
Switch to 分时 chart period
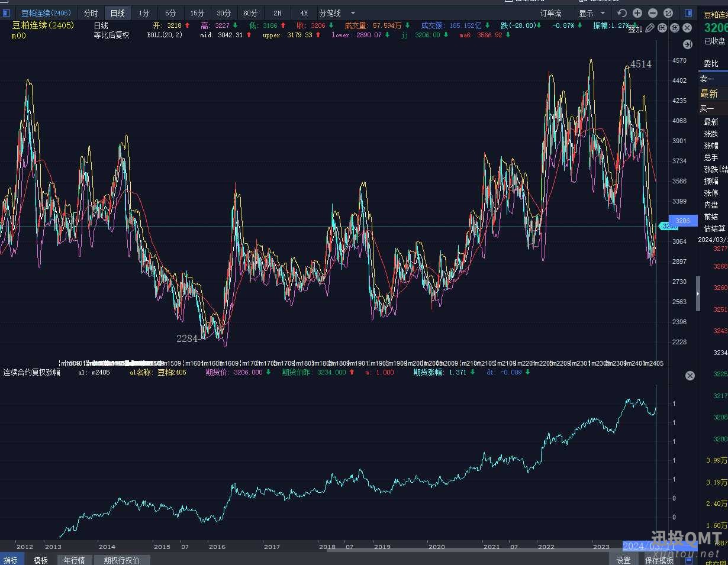tap(91, 13)
